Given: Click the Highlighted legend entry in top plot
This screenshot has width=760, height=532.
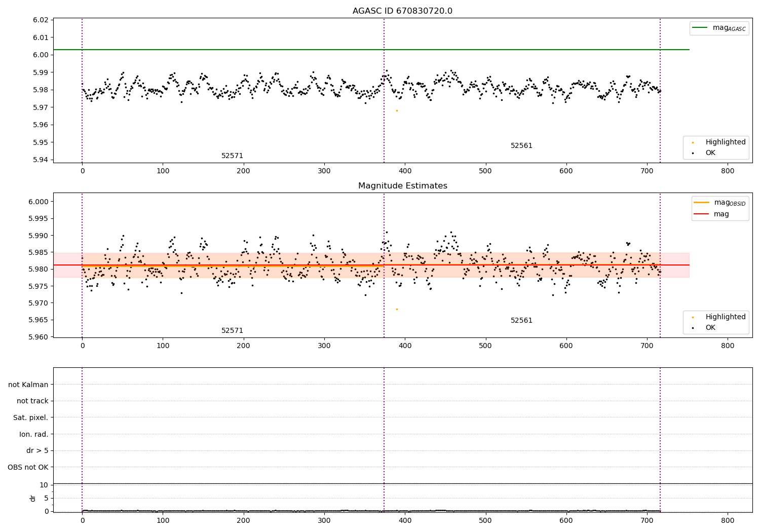Looking at the screenshot, I should tap(719, 142).
